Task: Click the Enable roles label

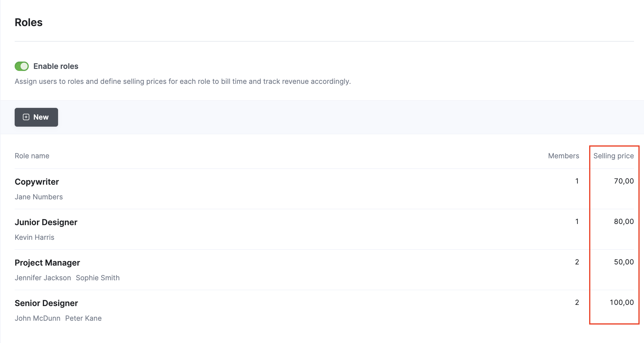Action: coord(56,66)
